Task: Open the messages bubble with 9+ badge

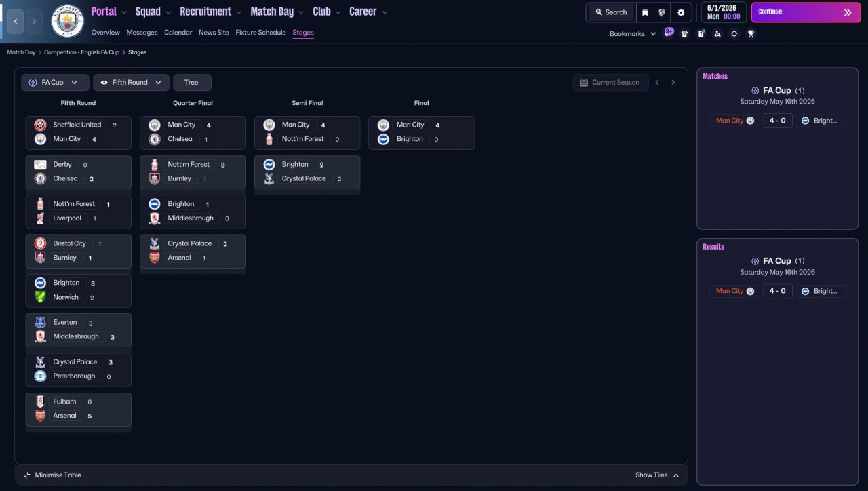Action: [669, 33]
